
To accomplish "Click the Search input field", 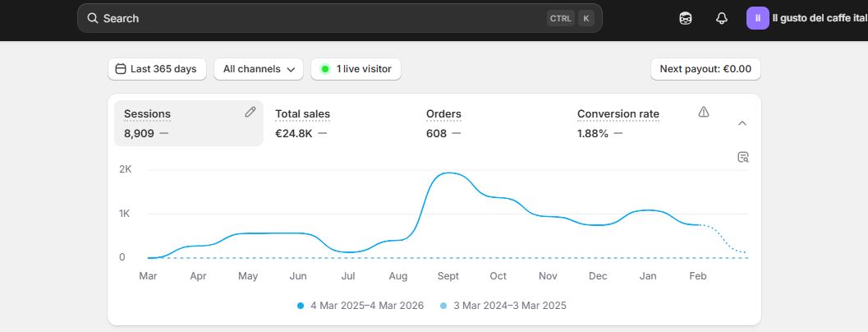I will pyautogui.click(x=339, y=18).
